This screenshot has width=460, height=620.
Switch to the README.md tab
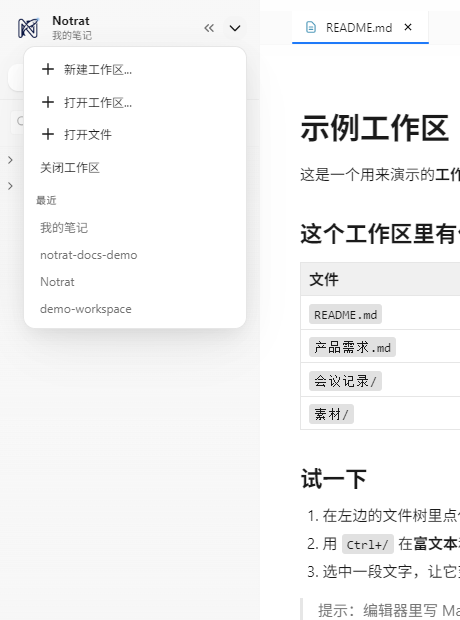(360, 27)
